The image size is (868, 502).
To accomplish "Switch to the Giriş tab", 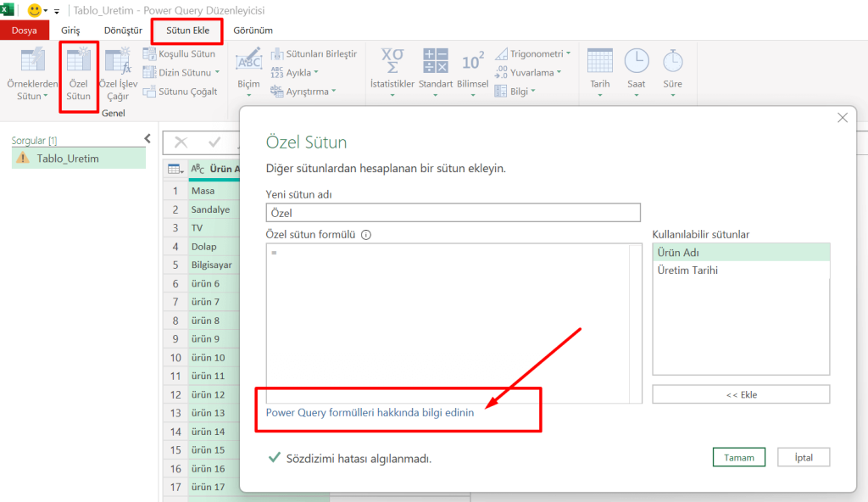I will point(70,31).
